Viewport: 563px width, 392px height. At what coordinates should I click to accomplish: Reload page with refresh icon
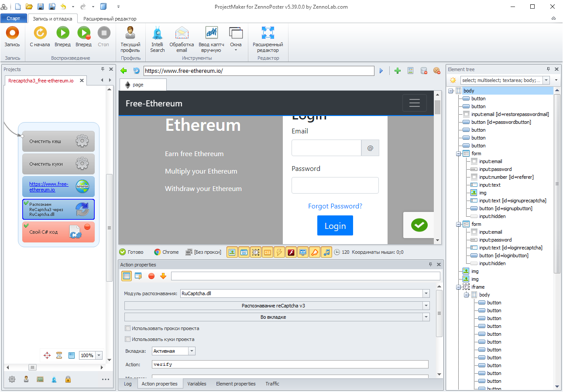coord(136,71)
